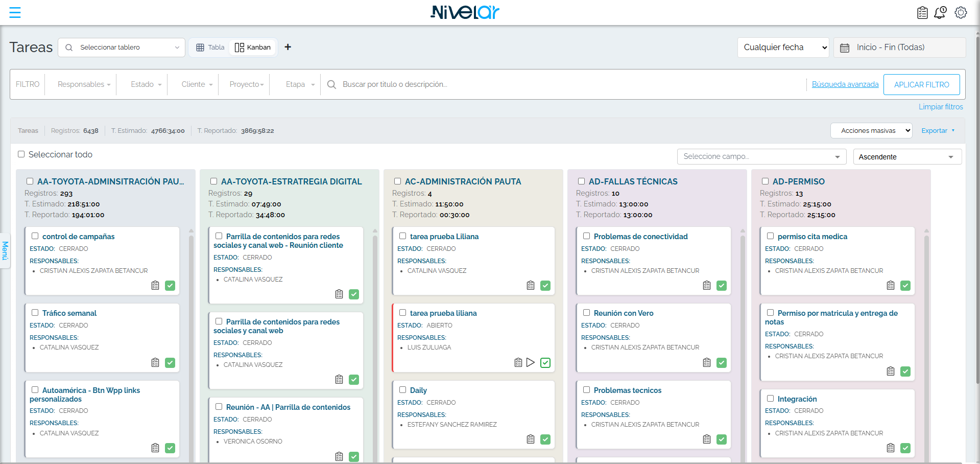The height and width of the screenshot is (464, 980).
Task: Expand the Estado filter dropdown
Action: 146,84
